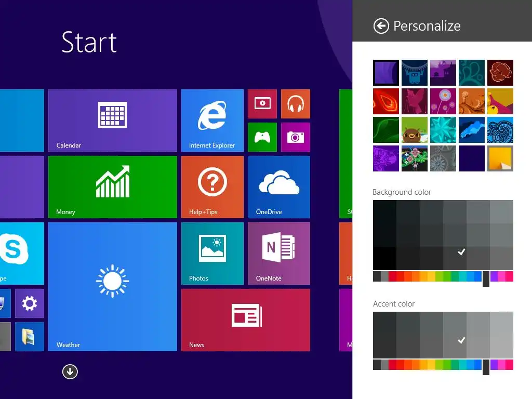Choose the gray gears background thumbnail
The image size is (532, 399).
pyautogui.click(x=443, y=158)
